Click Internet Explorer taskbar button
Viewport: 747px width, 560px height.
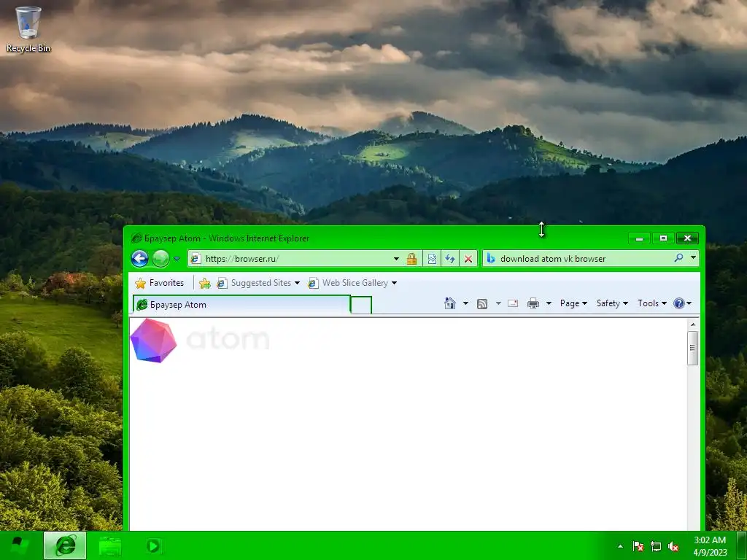tap(65, 545)
